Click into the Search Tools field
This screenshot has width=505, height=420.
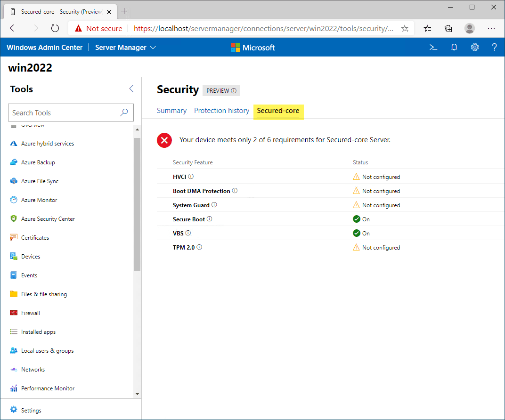click(64, 113)
